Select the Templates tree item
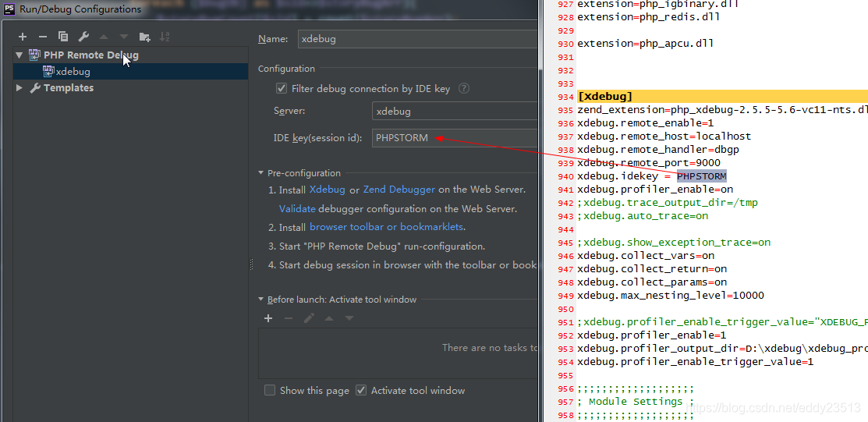Screen dimensions: 868x422 pyautogui.click(x=69, y=88)
